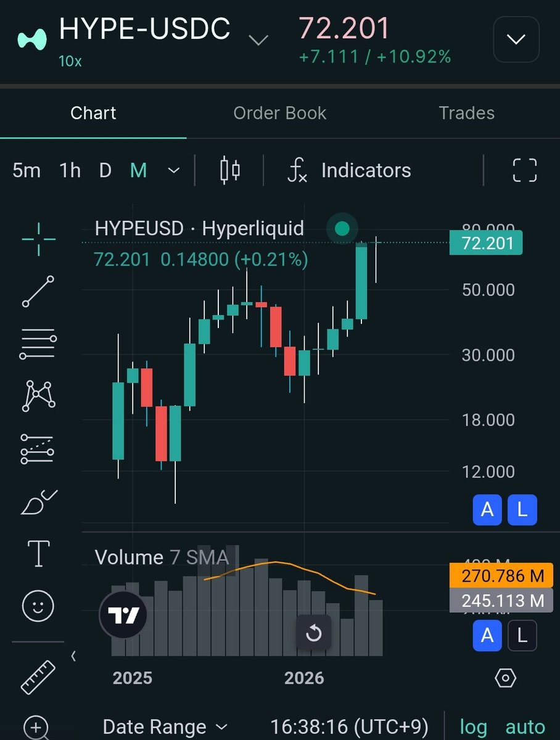The width and height of the screenshot is (560, 740).
Task: Click the 50.000 price axis label
Action: point(488,290)
